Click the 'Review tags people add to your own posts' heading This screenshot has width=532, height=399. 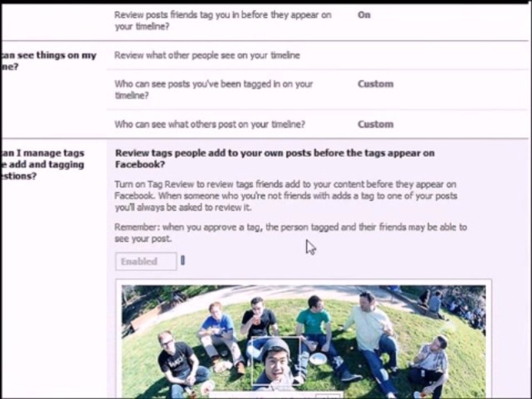[275, 158]
